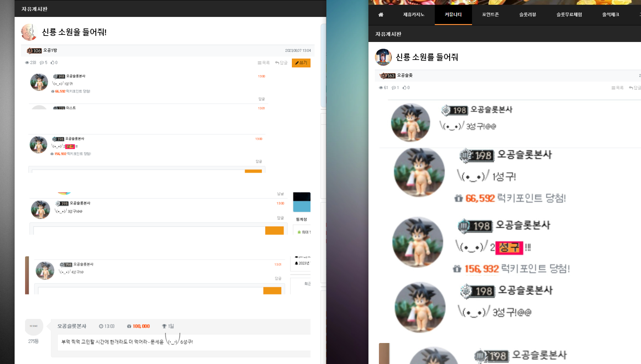Click the gift icon beside 66,592 in right panel
The image size is (641, 364).
pos(458,198)
